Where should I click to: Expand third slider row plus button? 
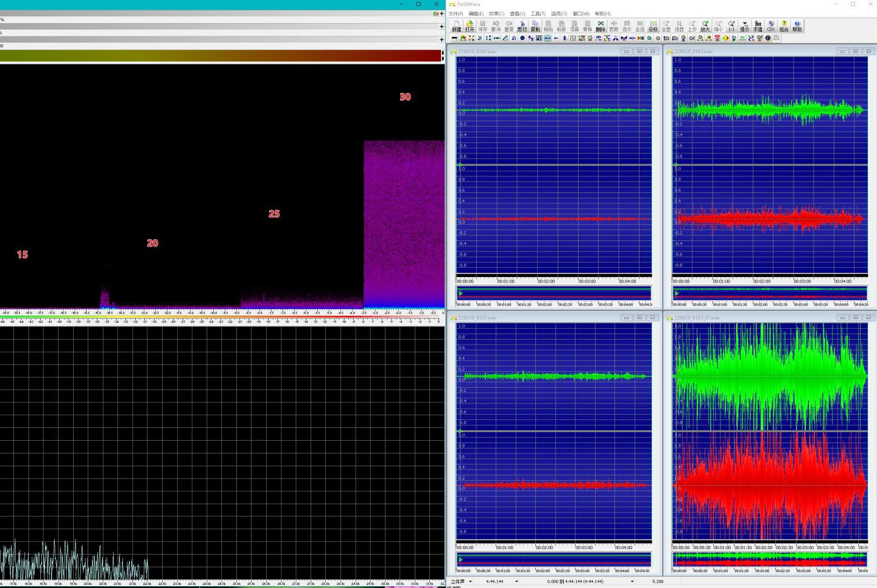tap(442, 40)
